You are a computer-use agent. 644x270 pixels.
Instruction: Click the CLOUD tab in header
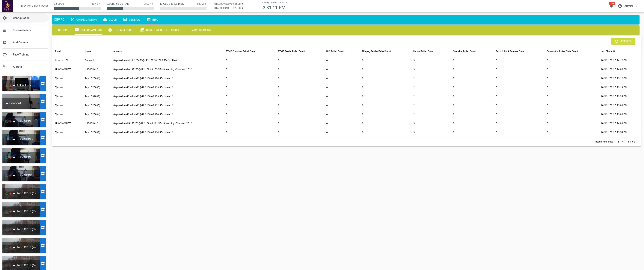(112, 20)
